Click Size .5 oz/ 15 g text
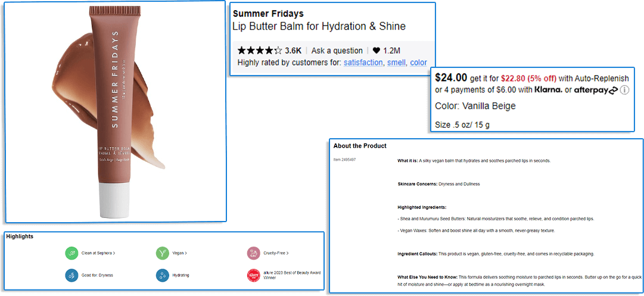 click(x=462, y=125)
